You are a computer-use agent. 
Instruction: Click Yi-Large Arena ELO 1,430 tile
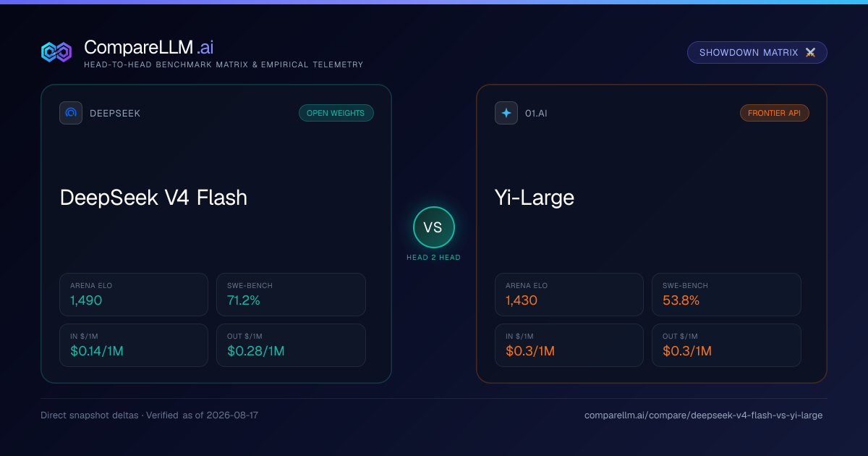coord(569,295)
